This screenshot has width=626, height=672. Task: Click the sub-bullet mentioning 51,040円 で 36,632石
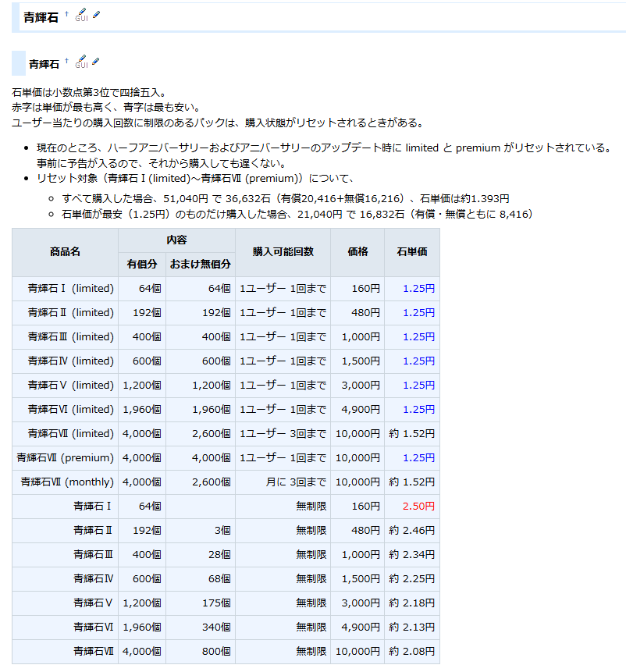point(286,199)
